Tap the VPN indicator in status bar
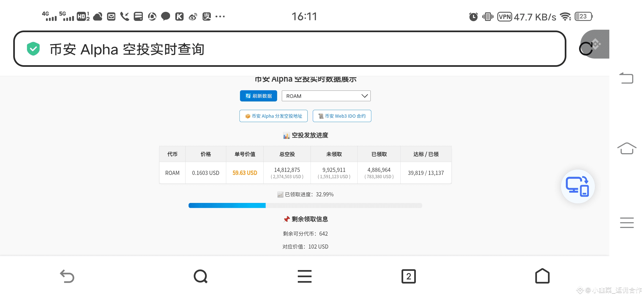The height and width of the screenshot is (297, 644). point(504,16)
